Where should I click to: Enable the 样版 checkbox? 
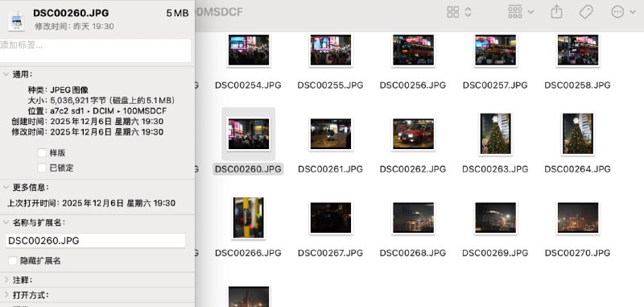[x=42, y=153]
